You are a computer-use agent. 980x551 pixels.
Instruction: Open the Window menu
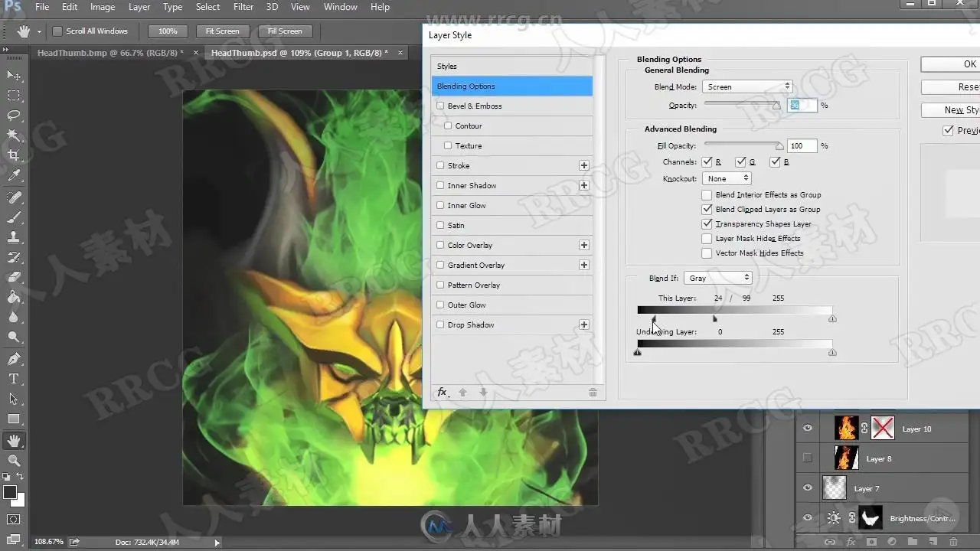pyautogui.click(x=341, y=7)
